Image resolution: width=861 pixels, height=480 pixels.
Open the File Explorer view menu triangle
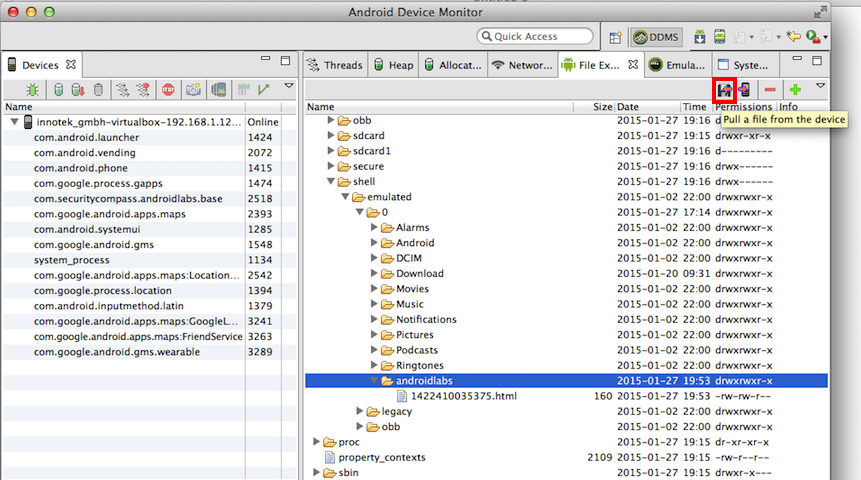pyautogui.click(x=820, y=86)
